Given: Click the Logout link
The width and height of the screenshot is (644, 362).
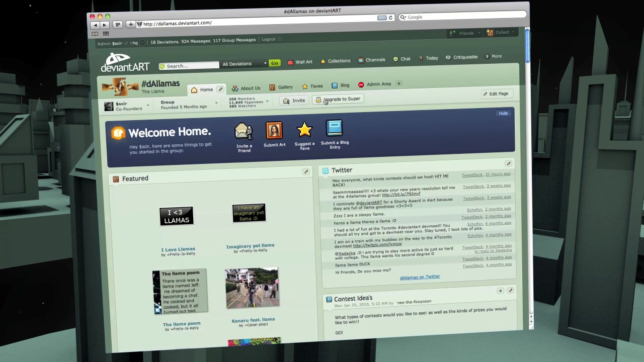Looking at the screenshot, I should click(x=268, y=39).
